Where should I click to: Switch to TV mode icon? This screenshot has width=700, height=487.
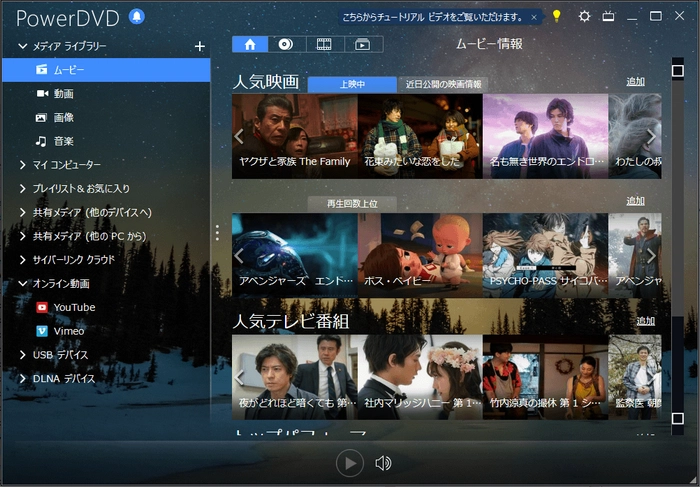(608, 16)
